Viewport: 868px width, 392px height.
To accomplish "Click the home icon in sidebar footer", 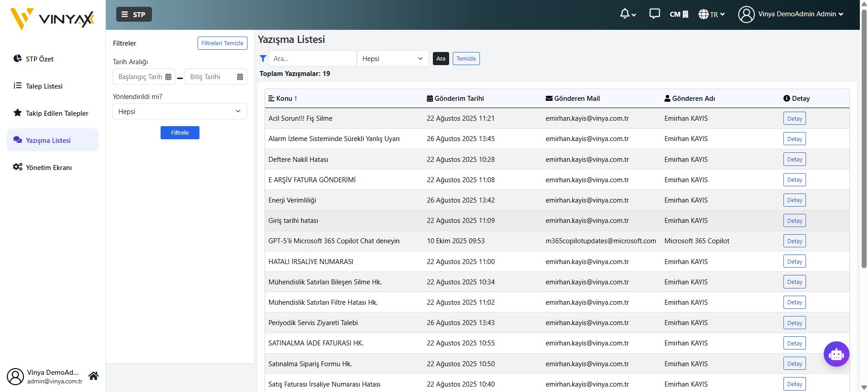I will 94,376.
